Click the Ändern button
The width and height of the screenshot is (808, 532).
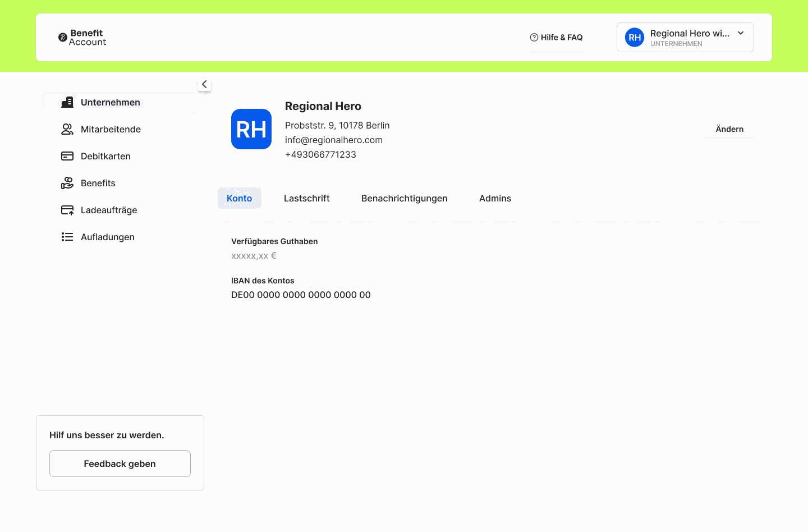coord(729,129)
